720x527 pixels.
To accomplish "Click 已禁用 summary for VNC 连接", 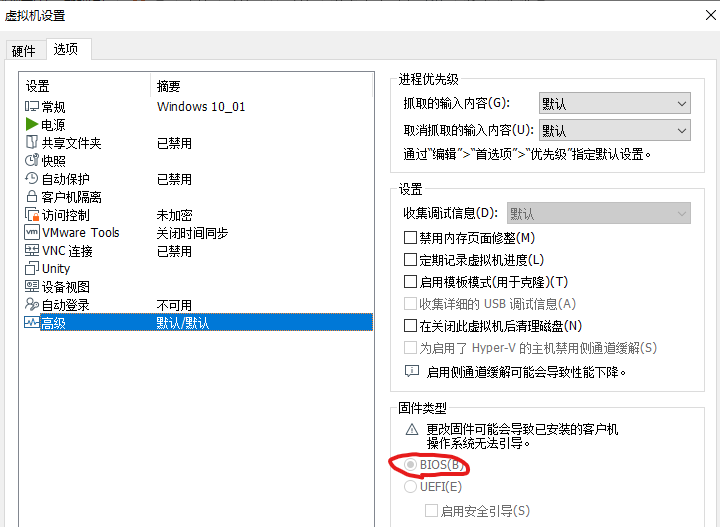I will pos(174,251).
